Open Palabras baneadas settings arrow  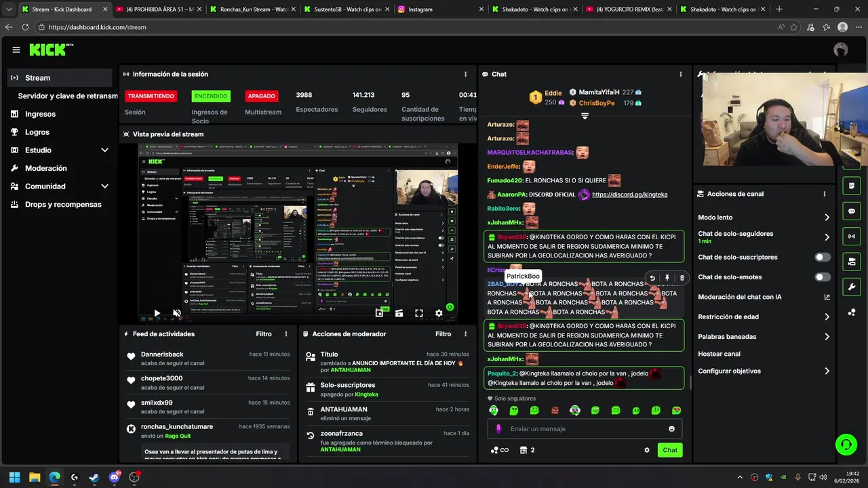coord(827,337)
